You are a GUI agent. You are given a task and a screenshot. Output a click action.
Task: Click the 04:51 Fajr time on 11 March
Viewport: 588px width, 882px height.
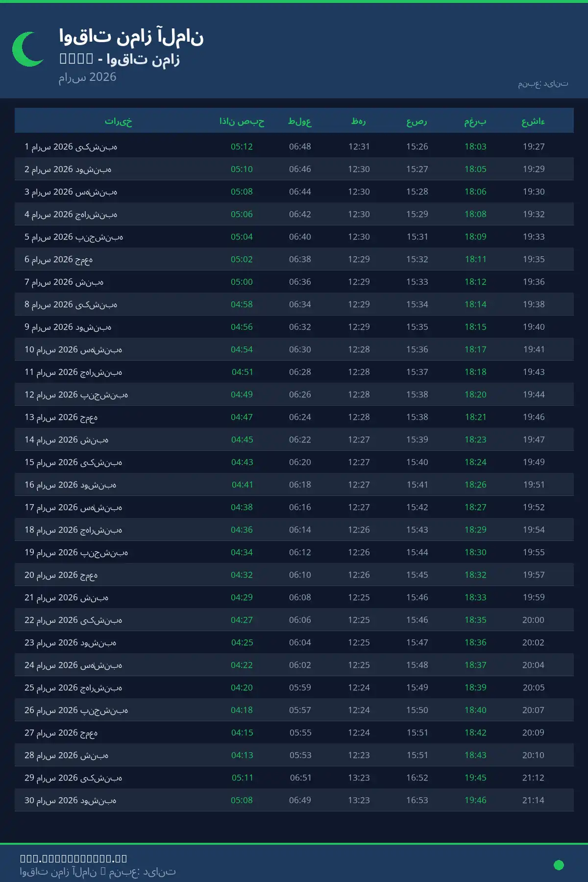[x=242, y=372]
